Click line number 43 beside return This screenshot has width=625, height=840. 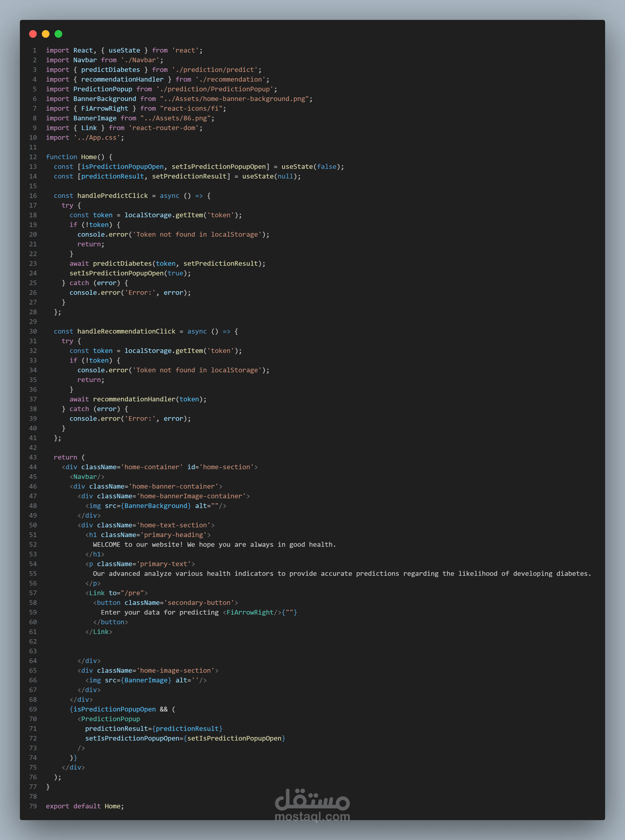(x=33, y=457)
